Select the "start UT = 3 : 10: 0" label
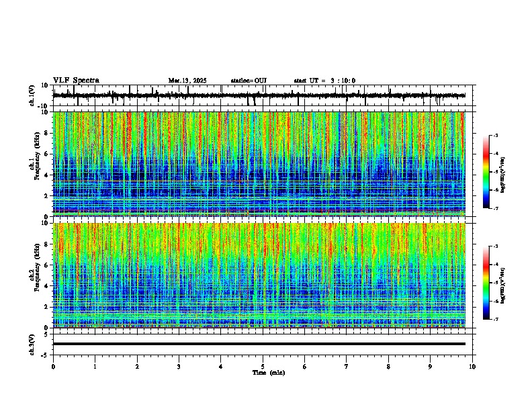 324,81
